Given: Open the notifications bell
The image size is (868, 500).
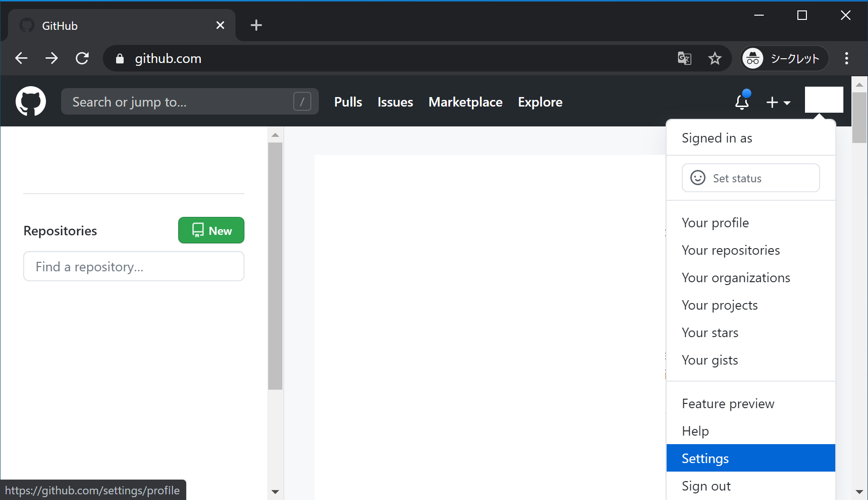Looking at the screenshot, I should pos(741,102).
